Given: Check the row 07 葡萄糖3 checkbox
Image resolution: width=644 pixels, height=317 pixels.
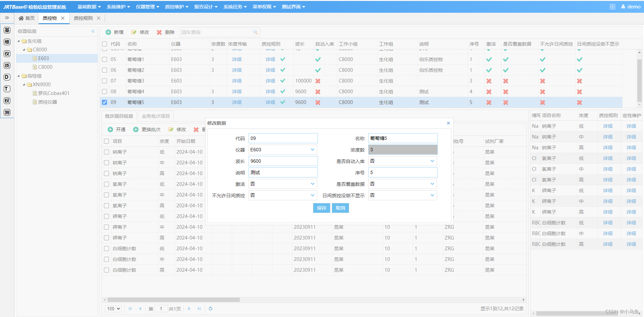Looking at the screenshot, I should point(105,81).
